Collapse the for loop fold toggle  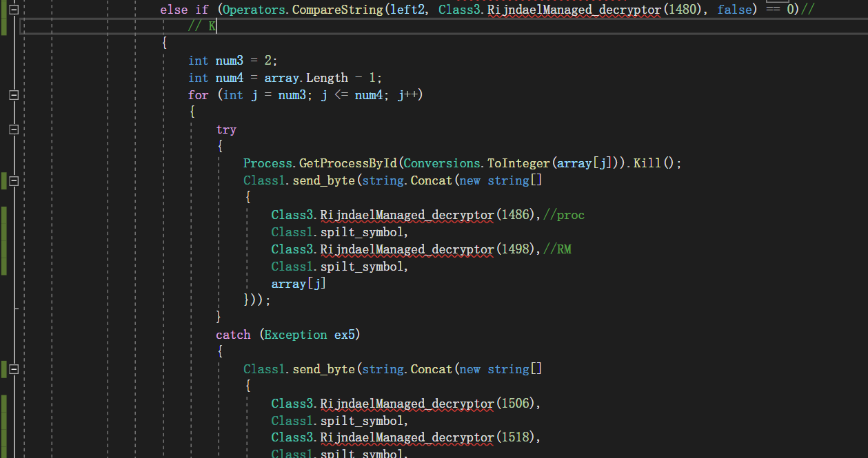pos(13,95)
